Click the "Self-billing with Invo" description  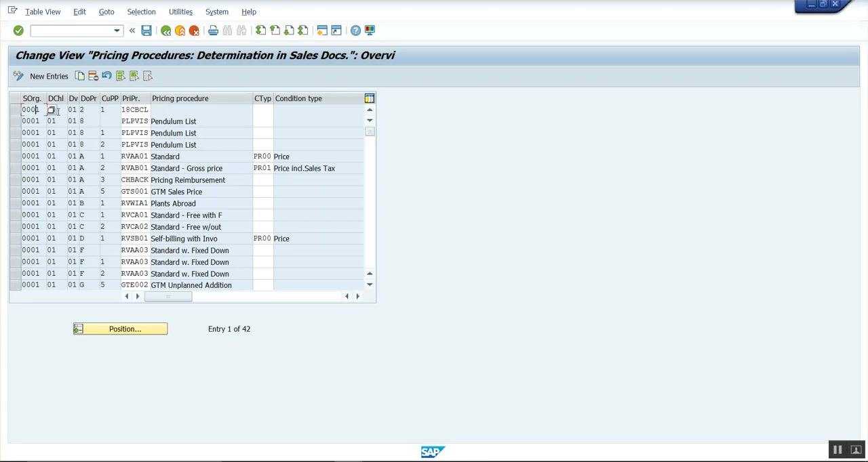point(184,238)
